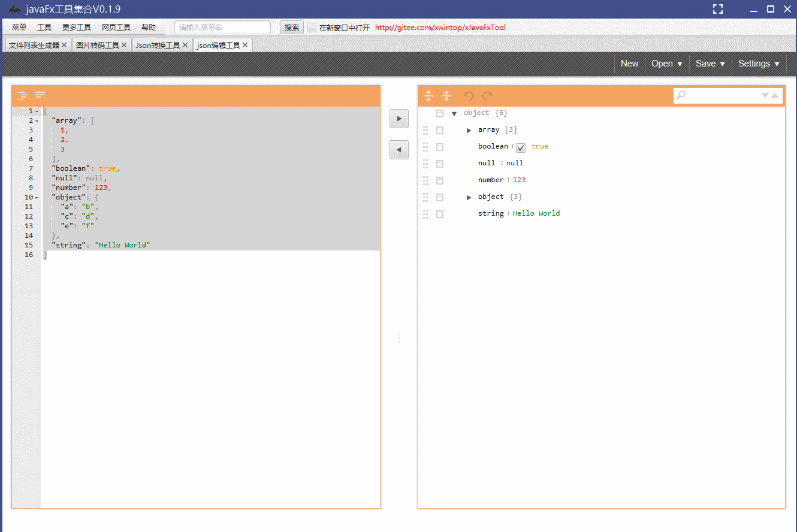Click the string field name in tree
797x532 pixels.
[x=491, y=214]
